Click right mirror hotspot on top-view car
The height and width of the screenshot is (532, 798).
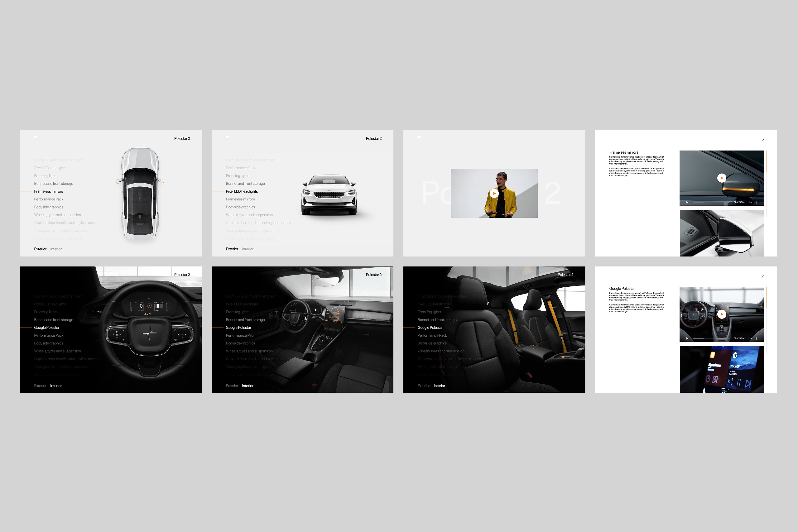(x=162, y=181)
